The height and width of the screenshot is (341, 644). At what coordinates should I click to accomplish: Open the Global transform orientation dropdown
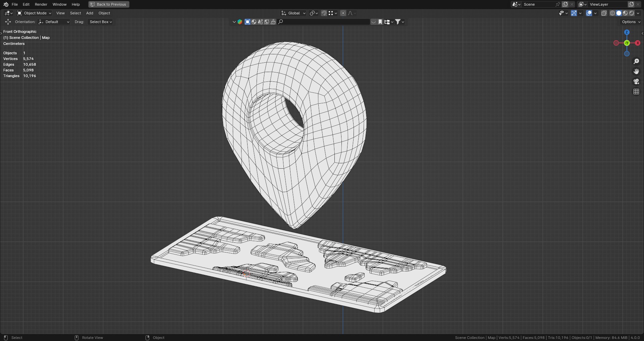point(293,13)
